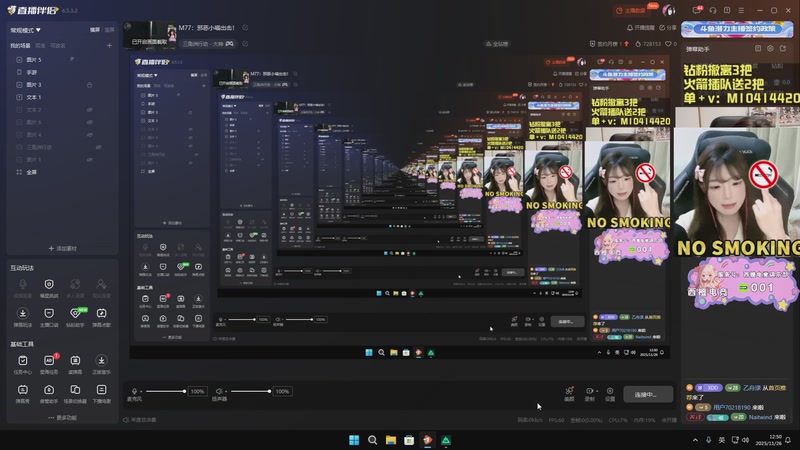Open 主播口袋 pocket icon in 互动玩法
The height and width of the screenshot is (450, 800).
[49, 313]
